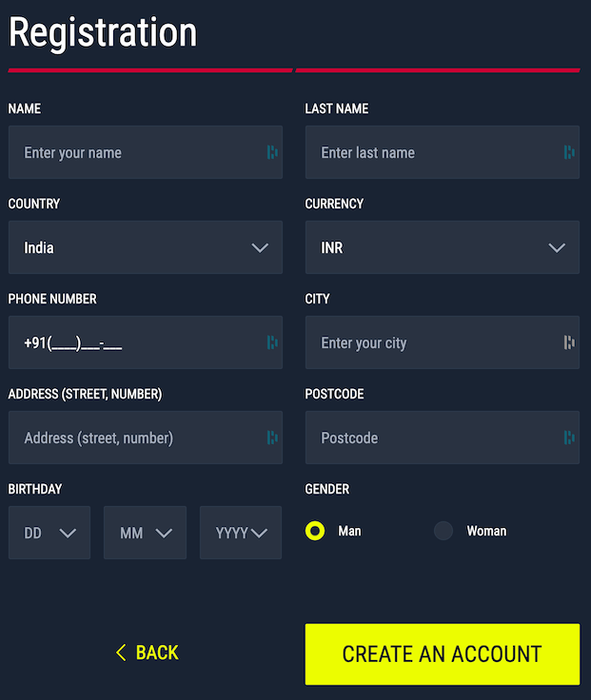Expand the YYYY birthday year dropdown
This screenshot has width=591, height=700.
pyautogui.click(x=241, y=533)
